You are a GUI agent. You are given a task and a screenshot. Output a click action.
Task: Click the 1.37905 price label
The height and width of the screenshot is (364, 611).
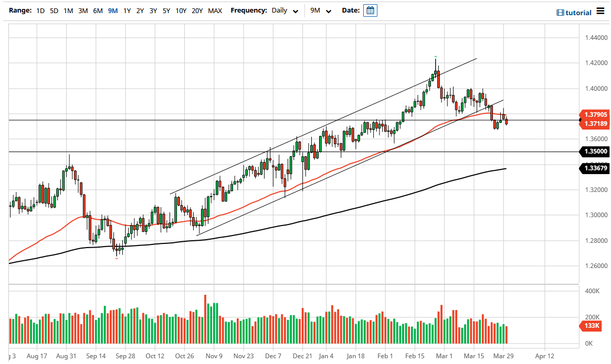point(595,114)
